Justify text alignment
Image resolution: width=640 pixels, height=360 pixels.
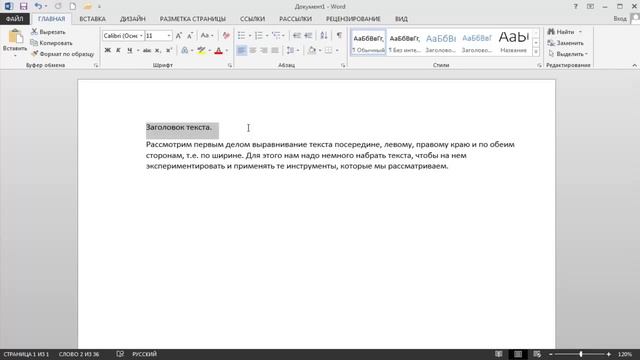pos(276,50)
